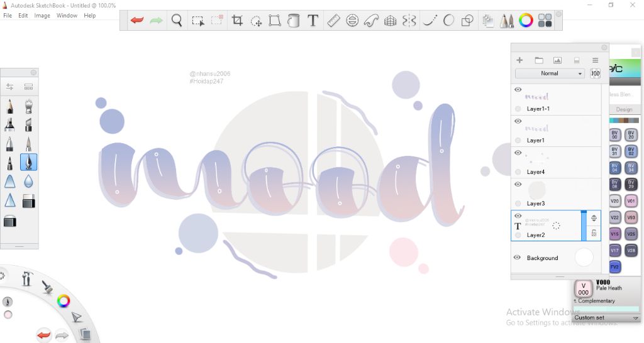Open the Copic Color Library grid icon
The height and width of the screenshot is (343, 644).
[x=545, y=20]
